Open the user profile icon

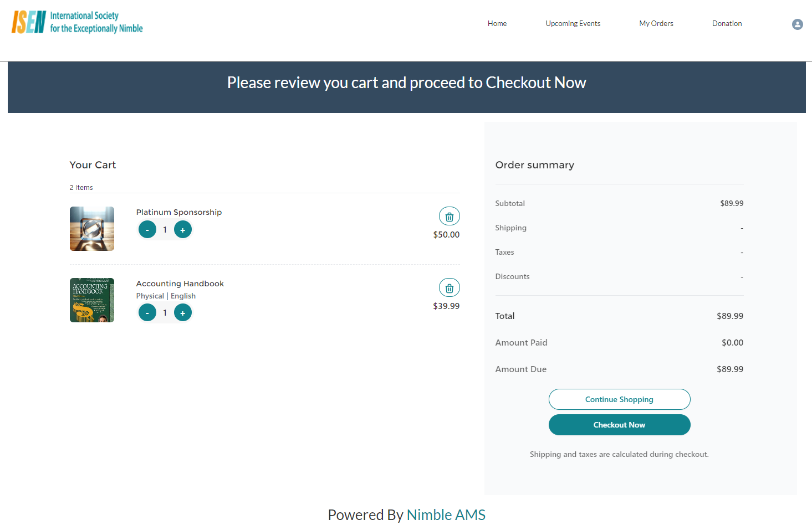click(x=797, y=24)
